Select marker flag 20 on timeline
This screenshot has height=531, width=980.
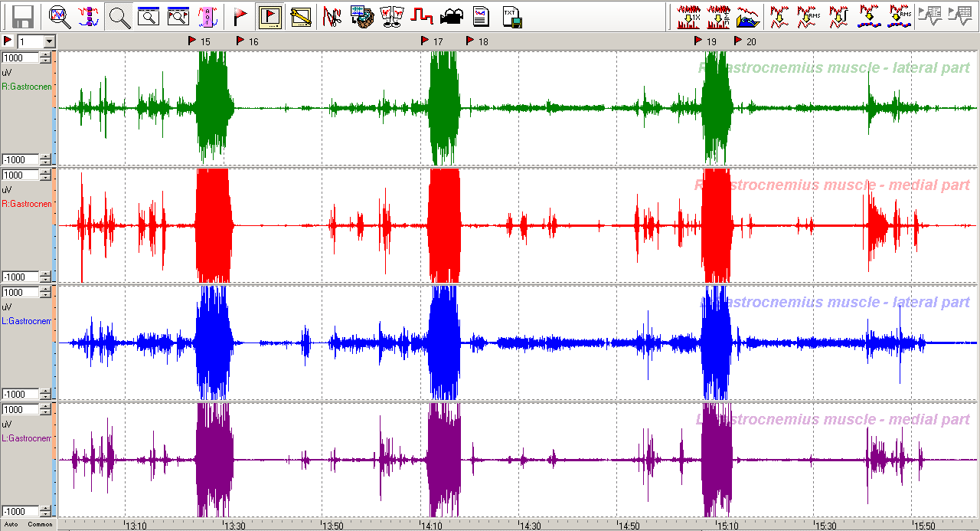[x=738, y=41]
